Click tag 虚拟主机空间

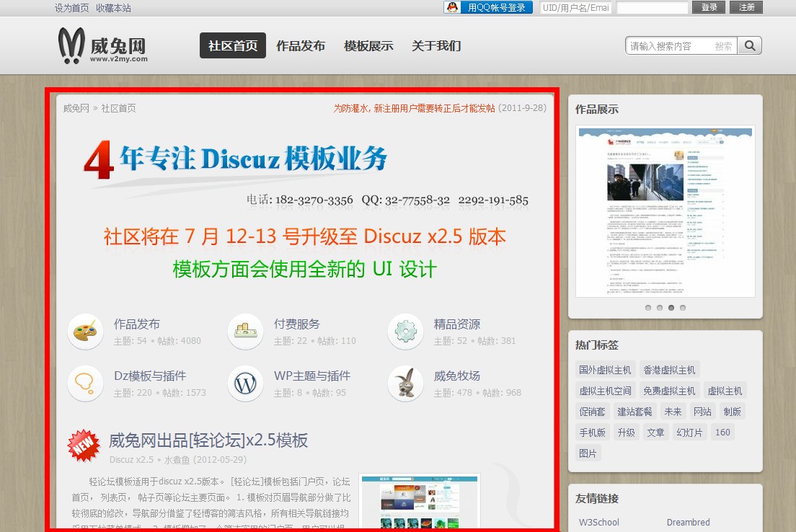point(605,391)
